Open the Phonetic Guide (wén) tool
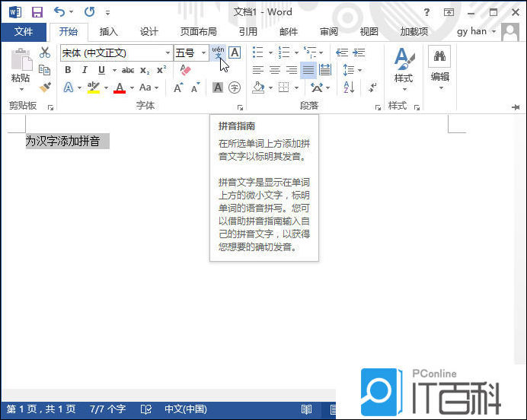Viewport: 527px width, 420px height. (x=218, y=52)
